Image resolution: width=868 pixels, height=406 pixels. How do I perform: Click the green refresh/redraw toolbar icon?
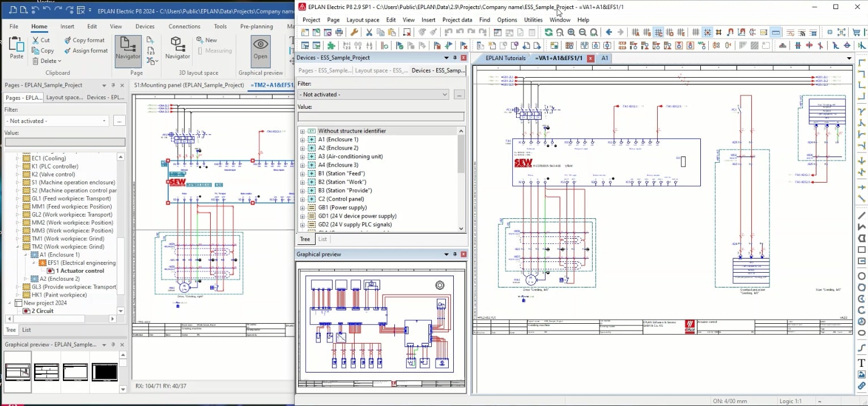[548, 32]
